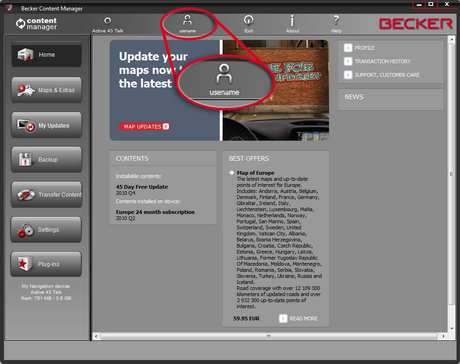
Task: Click the scroll down arrow
Action: tap(451, 328)
